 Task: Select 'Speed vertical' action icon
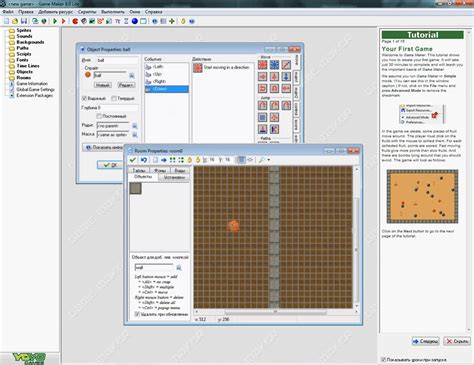tap(274, 77)
